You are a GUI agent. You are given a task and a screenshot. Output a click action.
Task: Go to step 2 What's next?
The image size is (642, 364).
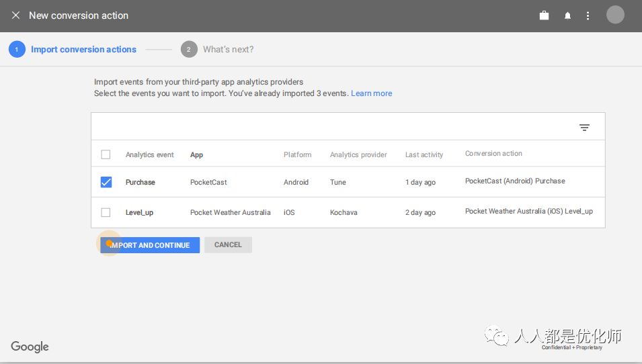(217, 50)
